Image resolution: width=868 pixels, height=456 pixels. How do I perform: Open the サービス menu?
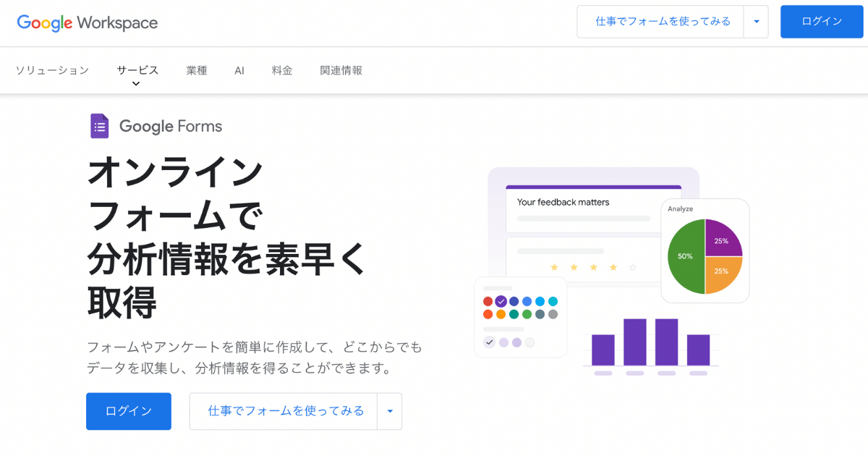[137, 70]
